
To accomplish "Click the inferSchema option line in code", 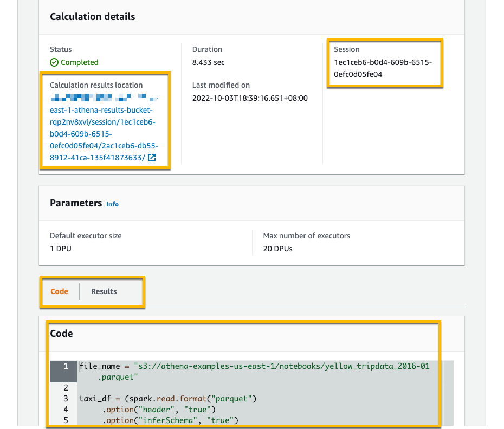I will click(x=168, y=420).
